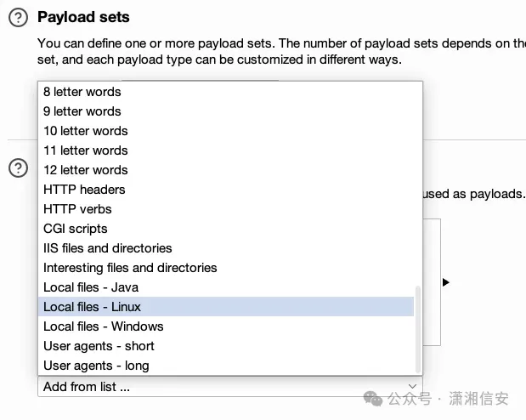Click the small black arrow at right
Image resolution: width=526 pixels, height=420 pixels.
click(x=445, y=282)
